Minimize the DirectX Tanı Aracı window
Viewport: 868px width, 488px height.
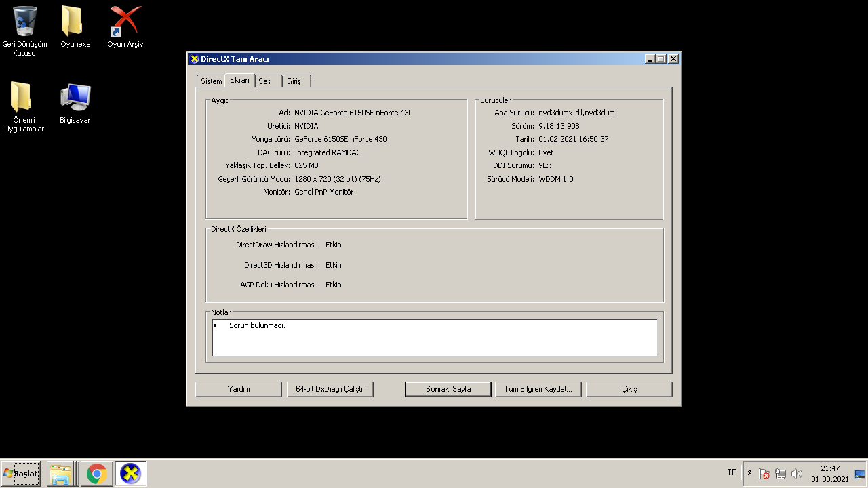pos(650,59)
